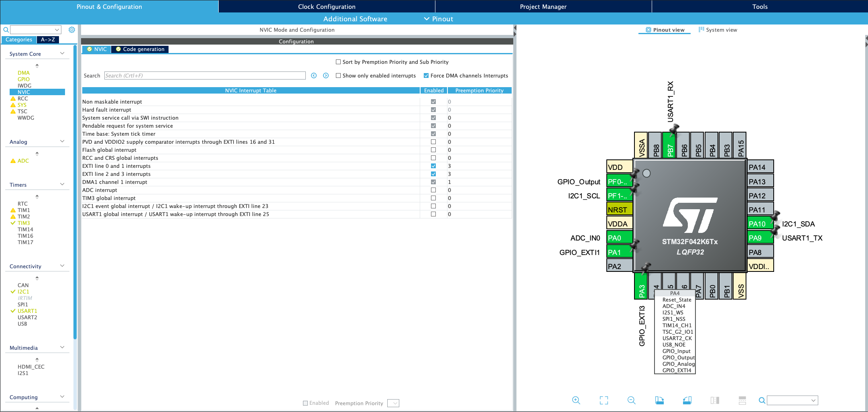868x412 pixels.
Task: Go to next interrupt search result
Action: [326, 75]
